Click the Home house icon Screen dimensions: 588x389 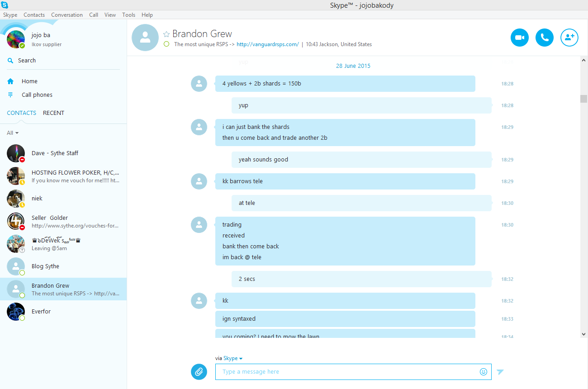(10, 81)
